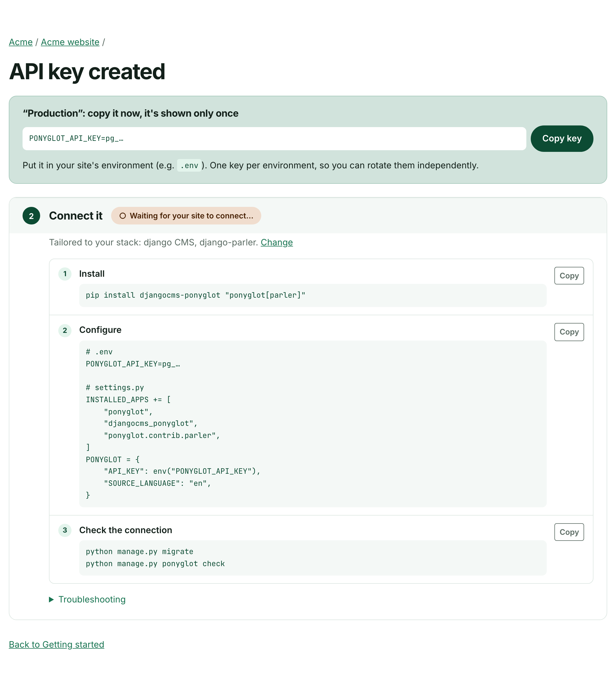Click the 'Configure' step heading
This screenshot has height=696, width=616.
(x=100, y=330)
